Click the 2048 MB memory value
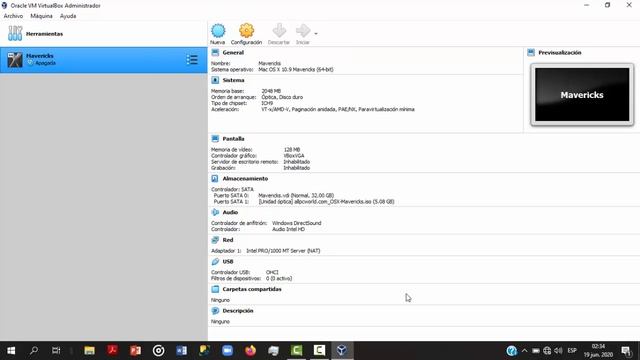Image resolution: width=640 pixels, height=360 pixels. [x=271, y=91]
